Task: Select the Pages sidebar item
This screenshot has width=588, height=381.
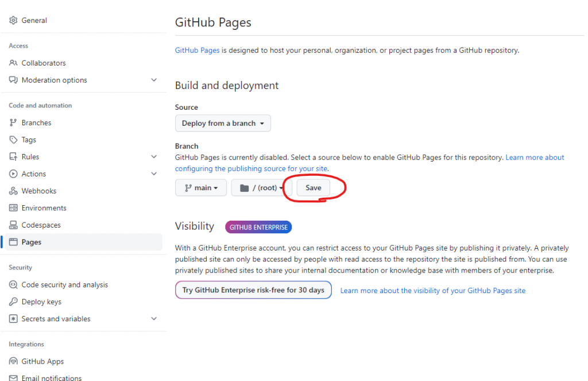Action: tap(83, 242)
